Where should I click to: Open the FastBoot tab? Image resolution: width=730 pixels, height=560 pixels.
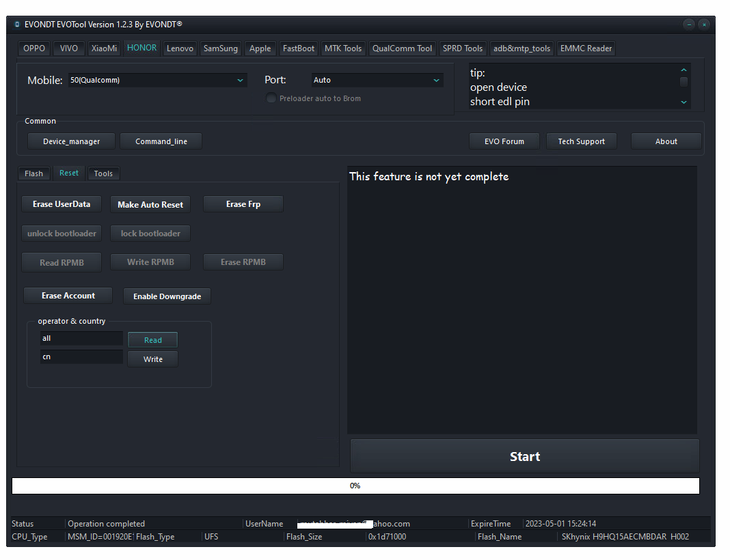coord(299,48)
